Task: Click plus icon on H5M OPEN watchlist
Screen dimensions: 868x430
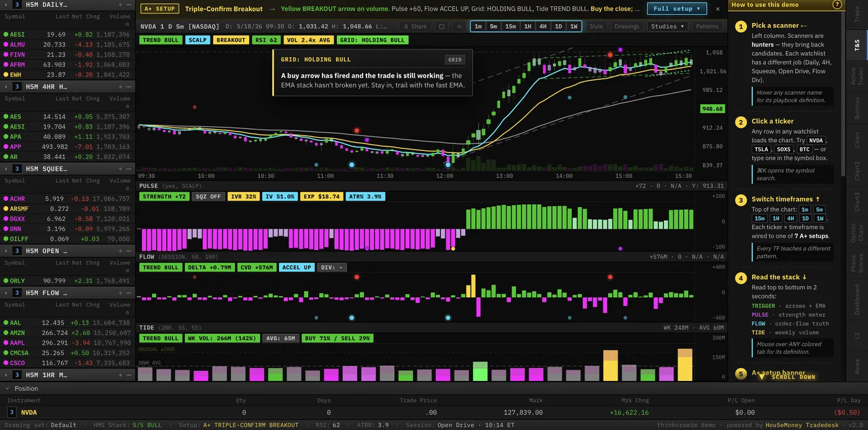Action: (x=120, y=251)
